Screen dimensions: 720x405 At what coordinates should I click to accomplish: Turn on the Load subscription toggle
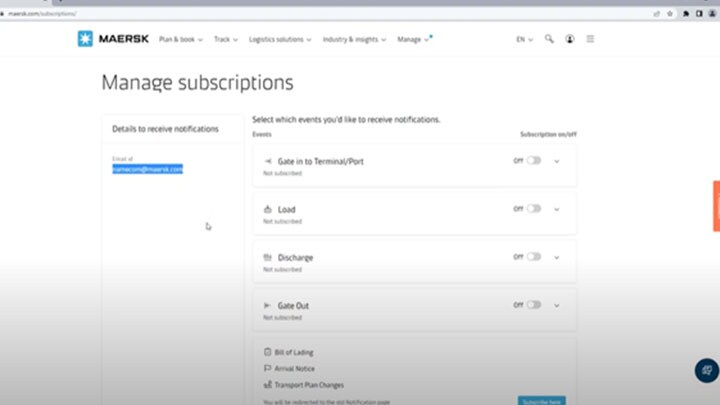tap(534, 208)
